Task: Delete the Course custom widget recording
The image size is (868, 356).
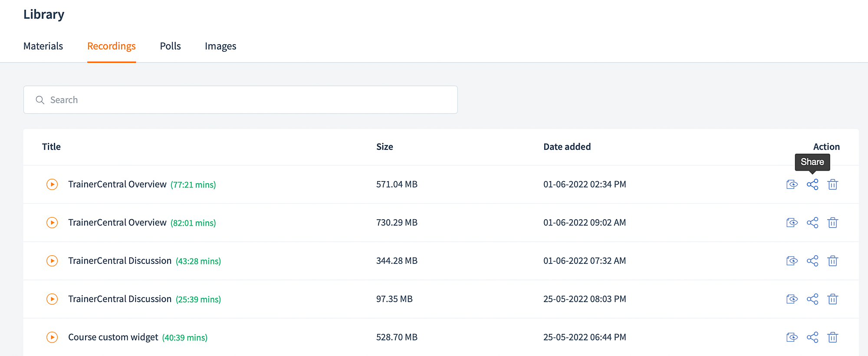Action: tap(832, 337)
